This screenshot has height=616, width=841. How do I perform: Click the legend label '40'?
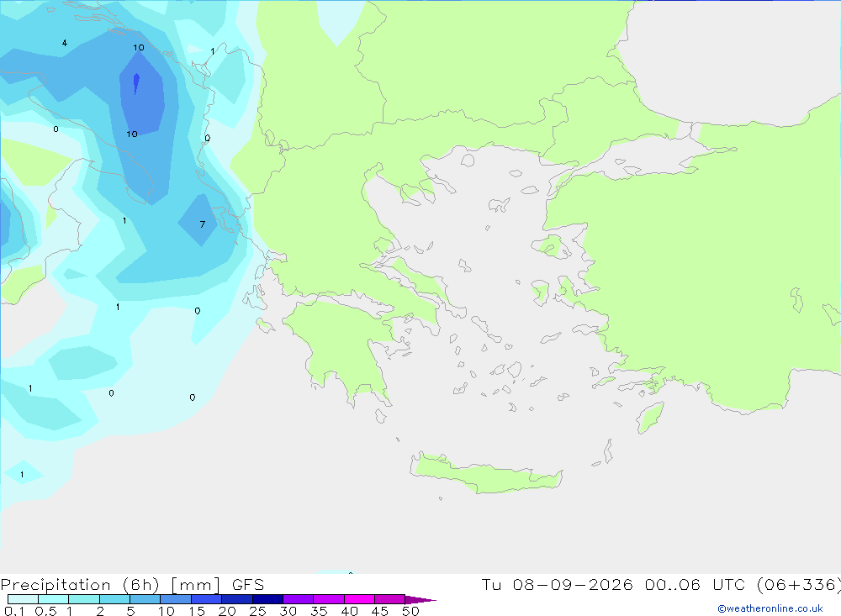pos(349,611)
